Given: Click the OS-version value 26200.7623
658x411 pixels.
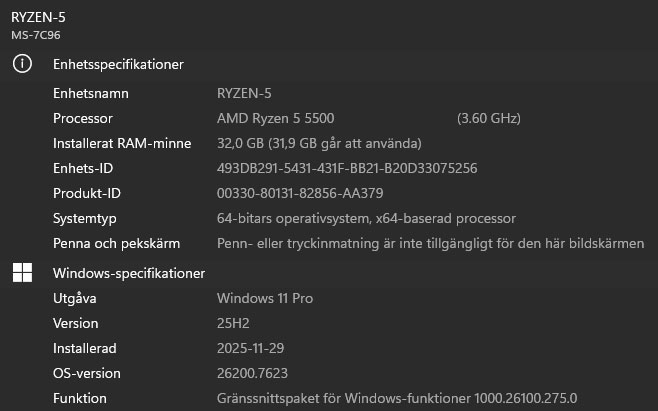Looking at the screenshot, I should [254, 374].
